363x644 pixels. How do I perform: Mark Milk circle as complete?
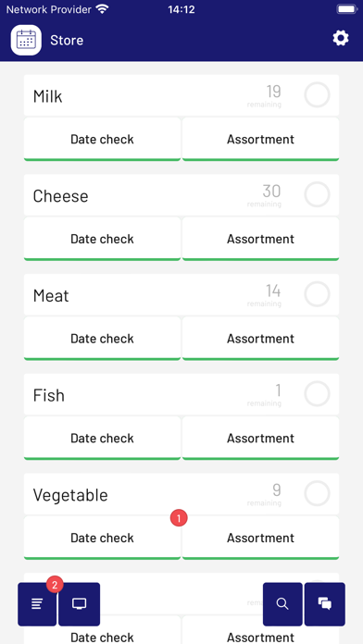point(317,95)
